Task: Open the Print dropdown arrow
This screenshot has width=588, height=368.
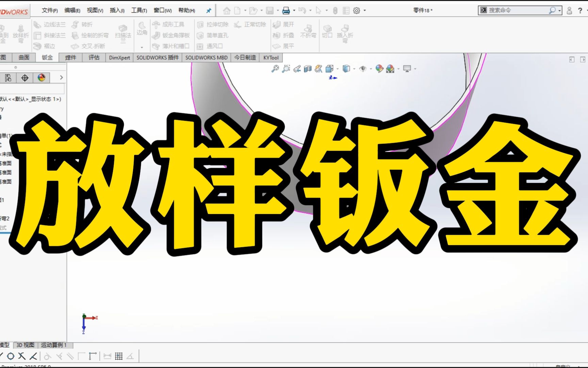Action: point(294,11)
